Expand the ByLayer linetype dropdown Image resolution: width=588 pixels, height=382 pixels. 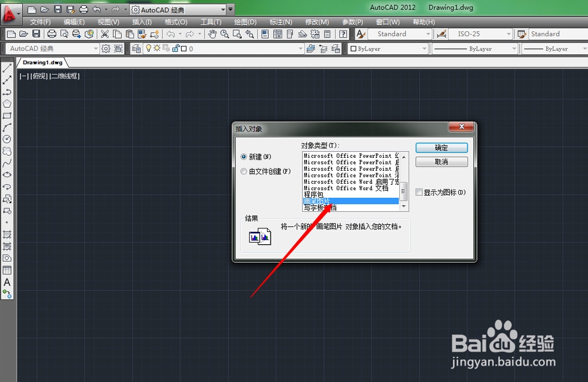514,48
